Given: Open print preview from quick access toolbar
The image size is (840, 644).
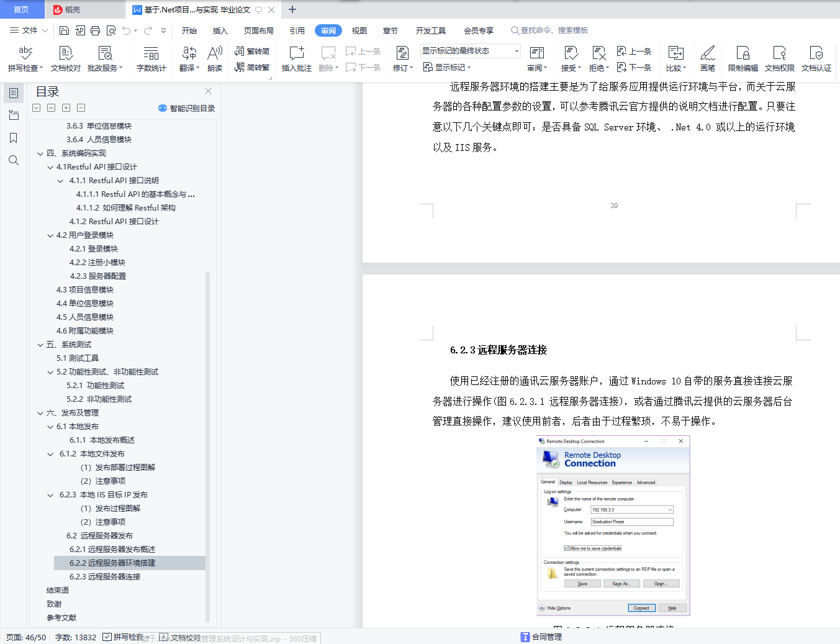Looking at the screenshot, I should coord(111,30).
